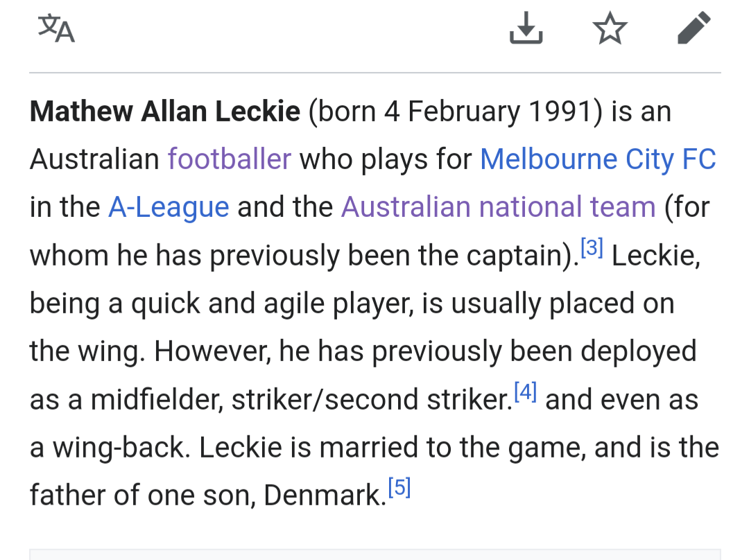
Task: Tap the grey box below the paragraph
Action: coord(375,554)
